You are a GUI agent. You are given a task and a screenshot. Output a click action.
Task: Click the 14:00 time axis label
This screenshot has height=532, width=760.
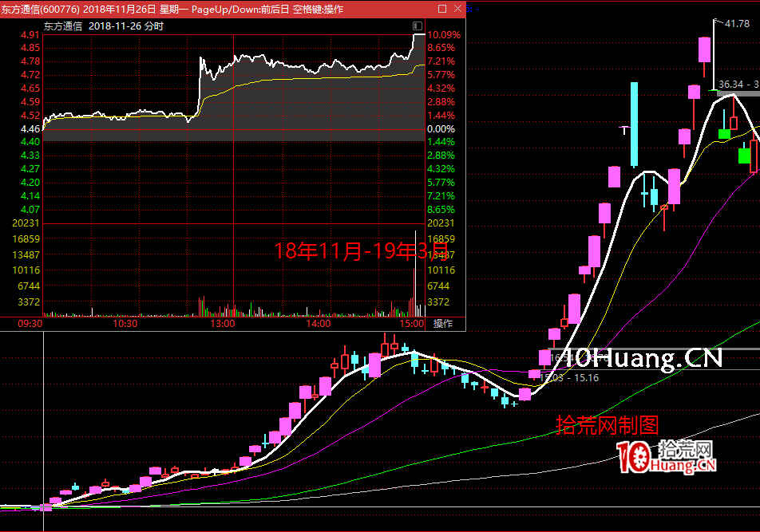pyautogui.click(x=319, y=323)
